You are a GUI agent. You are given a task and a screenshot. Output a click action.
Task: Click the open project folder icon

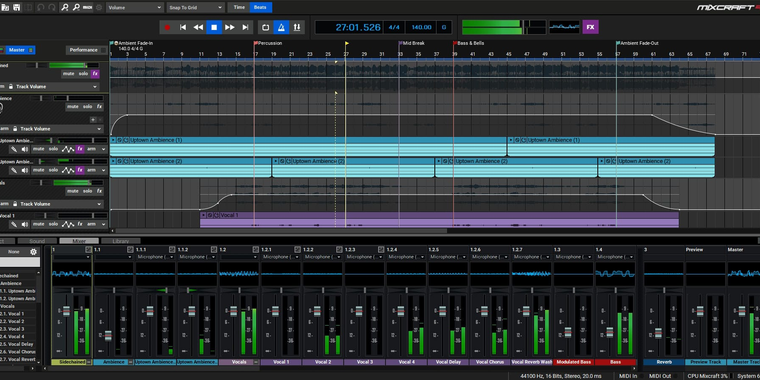[5, 7]
